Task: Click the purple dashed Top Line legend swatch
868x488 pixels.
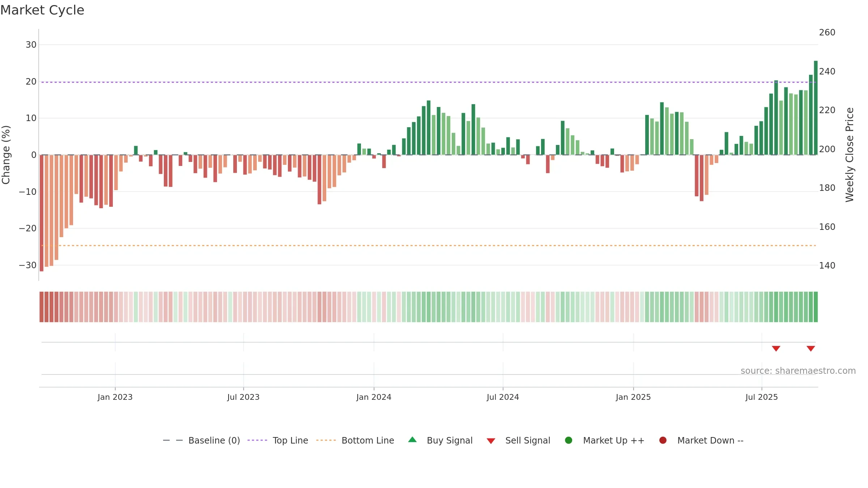Action: point(257,440)
